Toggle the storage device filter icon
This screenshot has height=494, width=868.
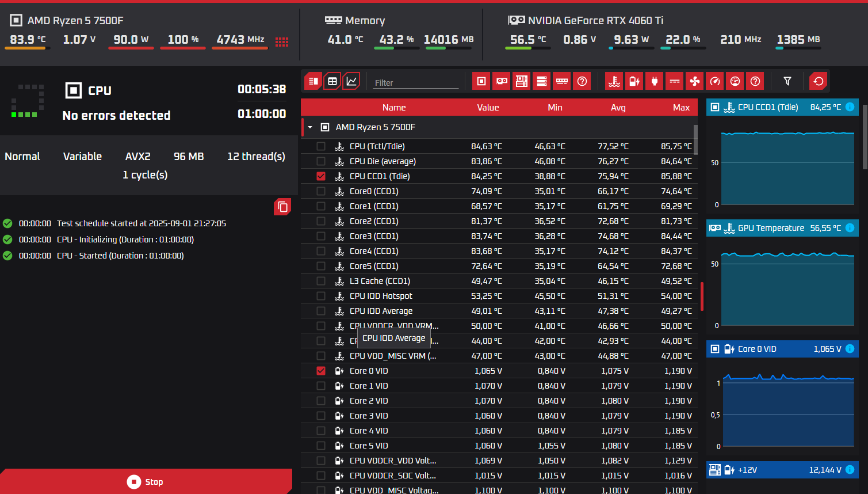point(542,81)
